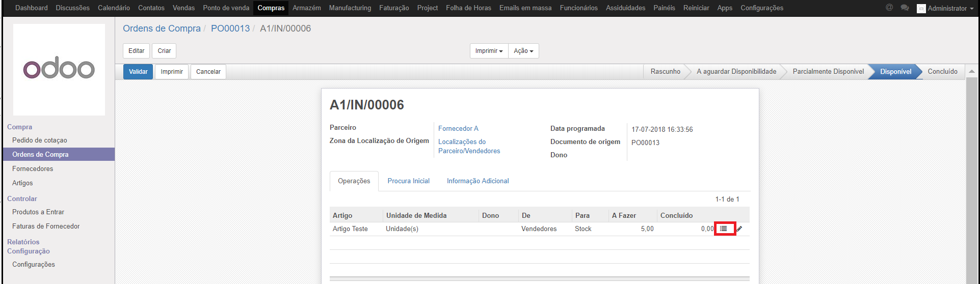Open the Fornecedor A partner link
Screen dimensions: 980x284
pos(458,128)
